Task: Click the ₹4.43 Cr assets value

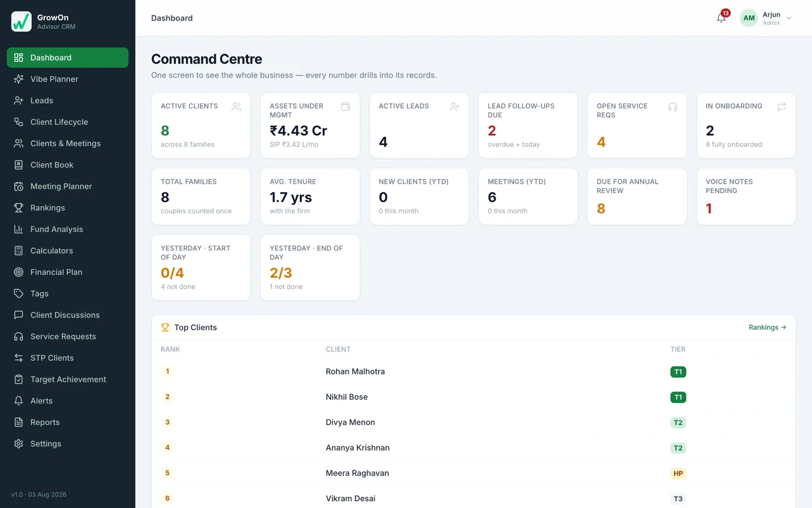Action: point(298,131)
